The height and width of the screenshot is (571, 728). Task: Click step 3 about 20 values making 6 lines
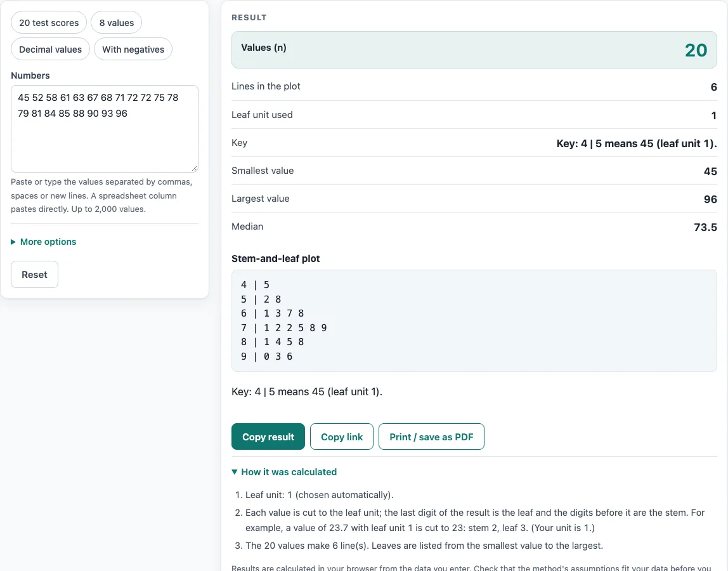coord(424,546)
